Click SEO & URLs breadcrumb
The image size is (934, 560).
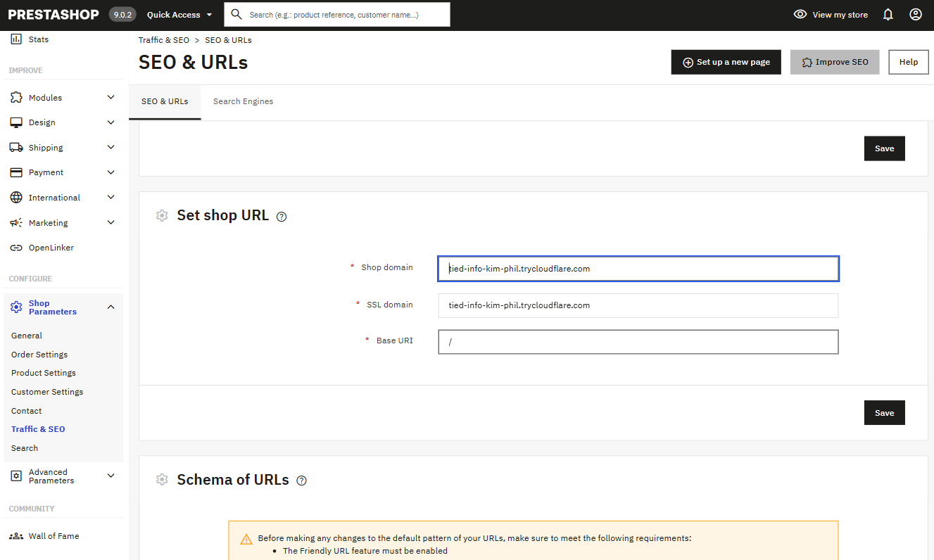(228, 40)
